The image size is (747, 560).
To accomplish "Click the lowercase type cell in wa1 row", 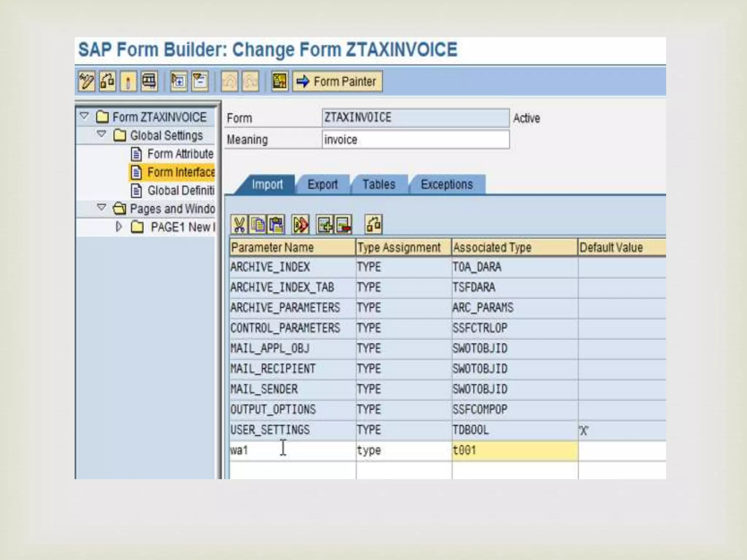I will (x=404, y=450).
